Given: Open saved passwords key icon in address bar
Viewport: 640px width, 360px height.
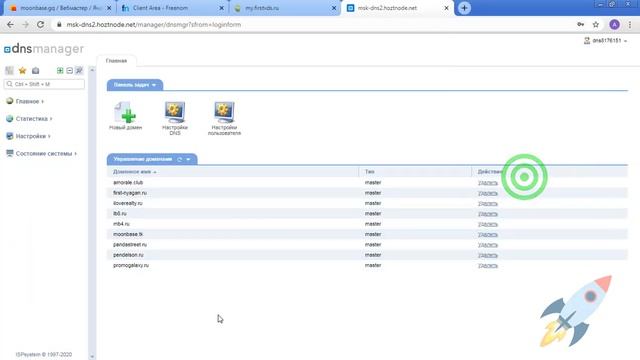Looking at the screenshot, I should coord(580,24).
